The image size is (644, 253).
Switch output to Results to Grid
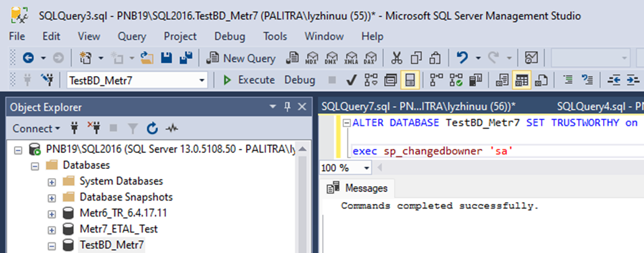pos(522,80)
